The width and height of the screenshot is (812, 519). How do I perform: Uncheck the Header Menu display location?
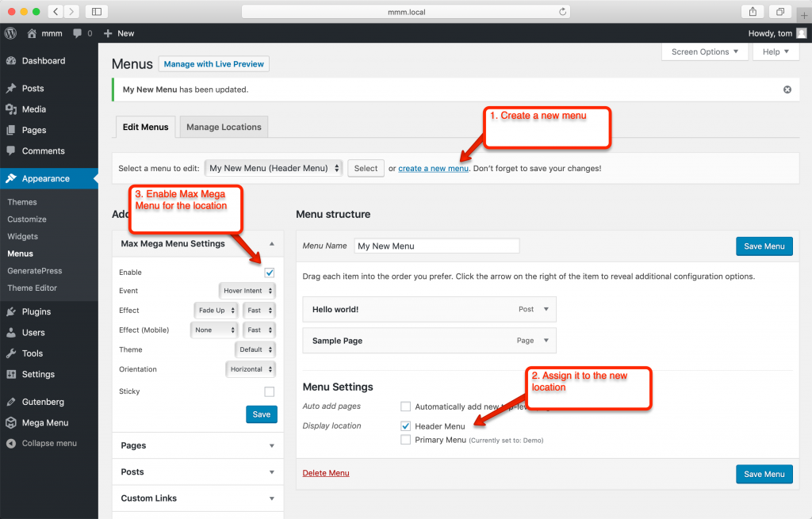pos(405,426)
